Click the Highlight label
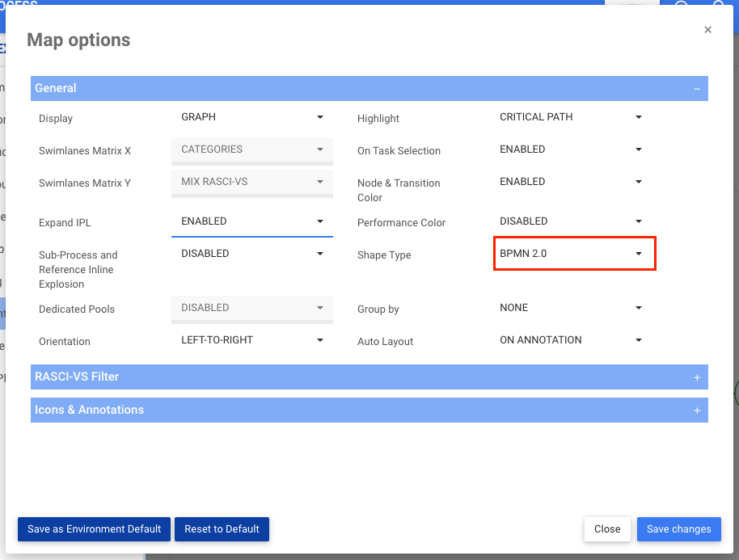 pos(378,119)
